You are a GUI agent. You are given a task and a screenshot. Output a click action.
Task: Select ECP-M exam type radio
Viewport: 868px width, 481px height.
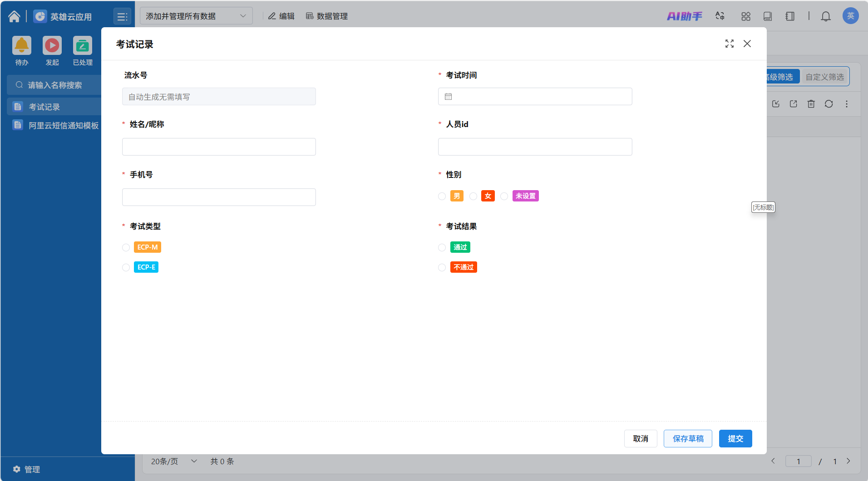(126, 248)
